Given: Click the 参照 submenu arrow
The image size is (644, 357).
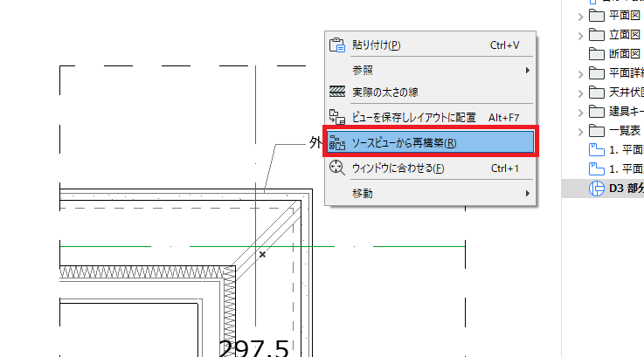Looking at the screenshot, I should (528, 70).
